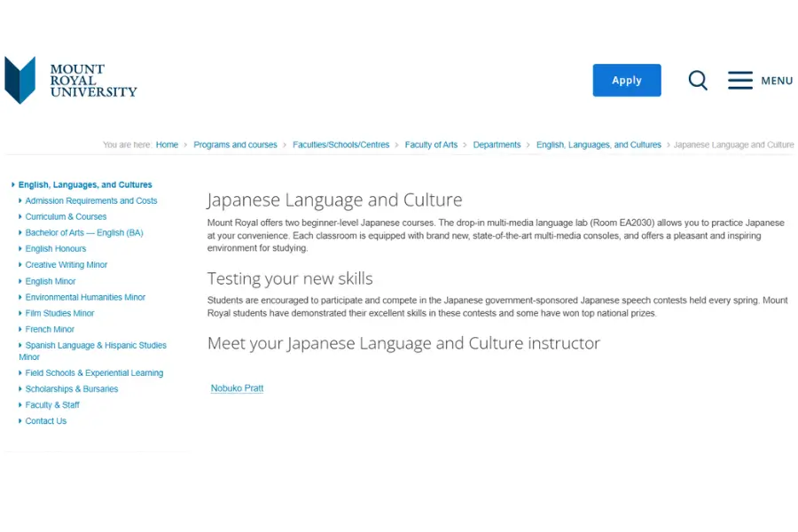Open English Minor sidebar link
The height and width of the screenshot is (532, 798).
pos(51,281)
